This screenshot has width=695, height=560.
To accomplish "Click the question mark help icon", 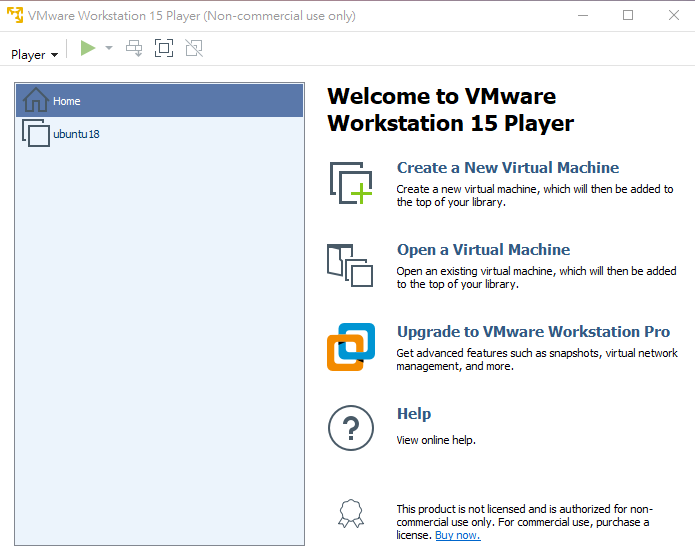I will pyautogui.click(x=351, y=428).
